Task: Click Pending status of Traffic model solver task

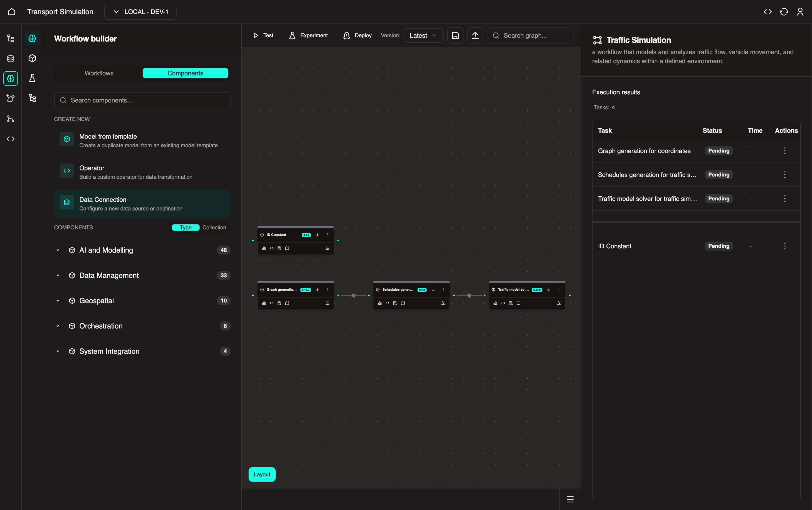Action: [719, 199]
